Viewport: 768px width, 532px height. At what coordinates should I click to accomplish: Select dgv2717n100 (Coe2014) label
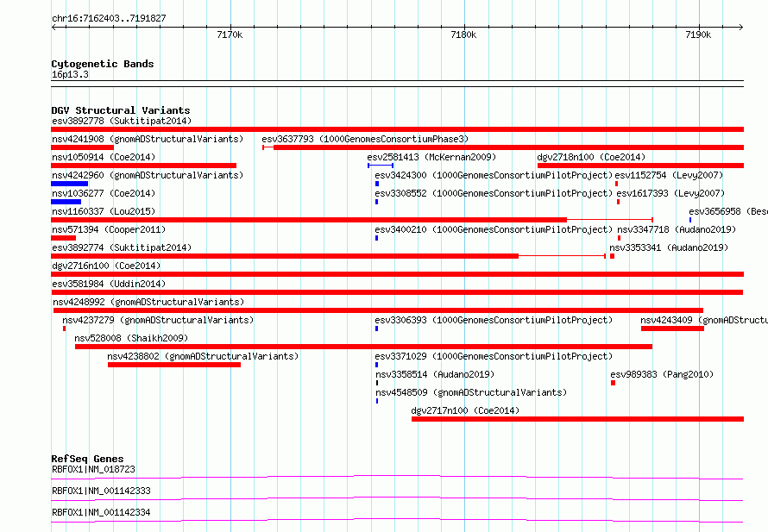pos(465,410)
